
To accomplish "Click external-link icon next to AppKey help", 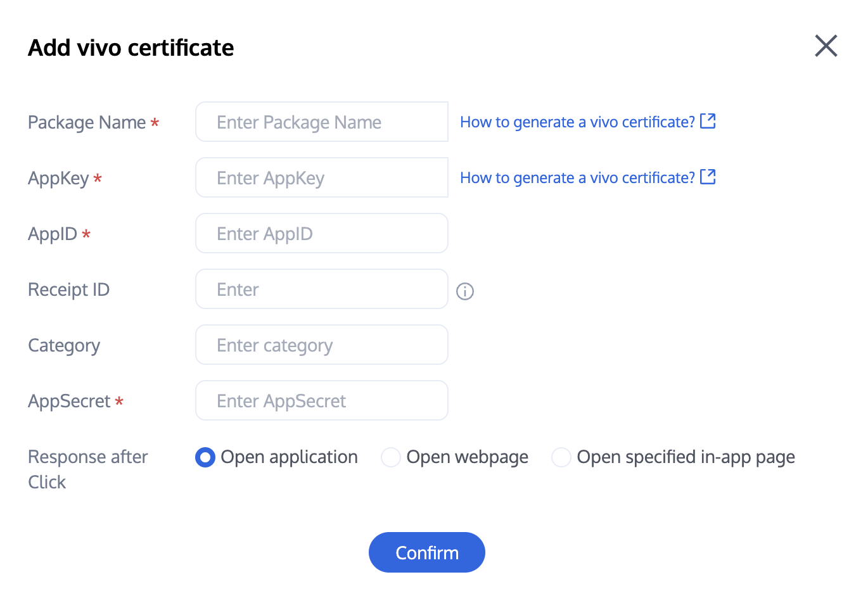I will 708,177.
